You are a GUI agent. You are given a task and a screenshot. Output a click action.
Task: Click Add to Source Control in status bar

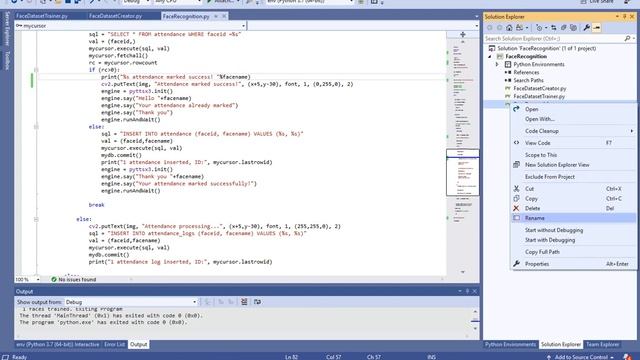[x=581, y=357]
